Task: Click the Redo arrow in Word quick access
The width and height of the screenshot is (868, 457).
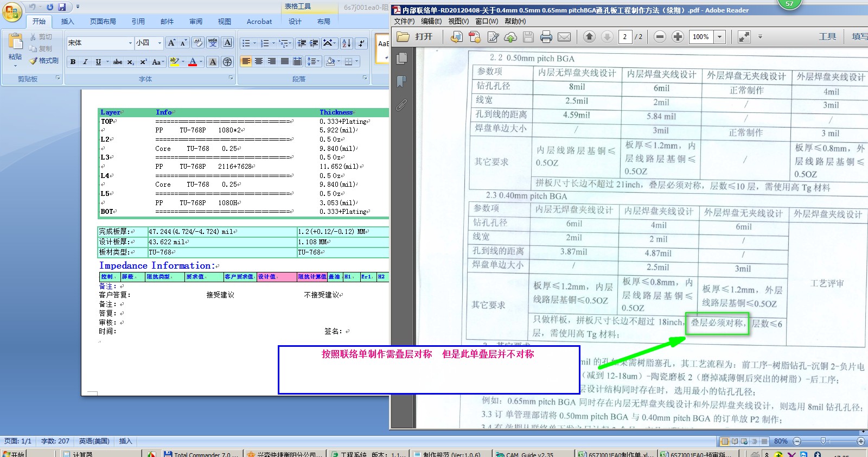Action: click(x=50, y=7)
